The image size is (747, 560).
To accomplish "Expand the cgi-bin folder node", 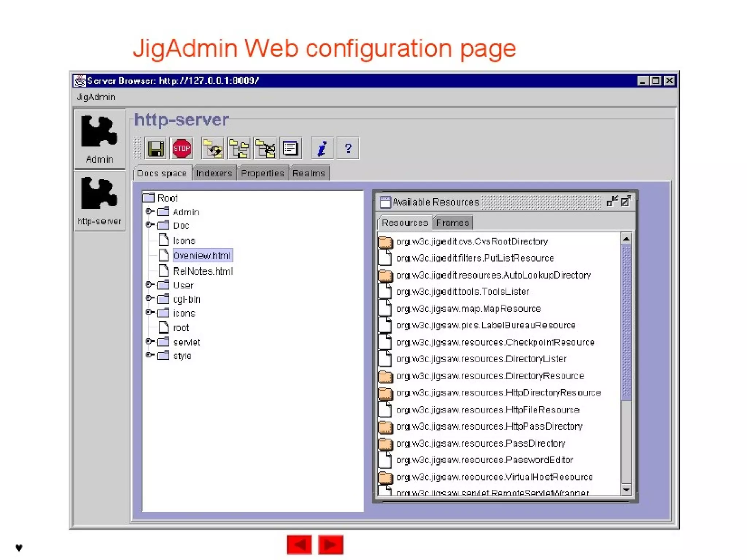I will pos(150,298).
